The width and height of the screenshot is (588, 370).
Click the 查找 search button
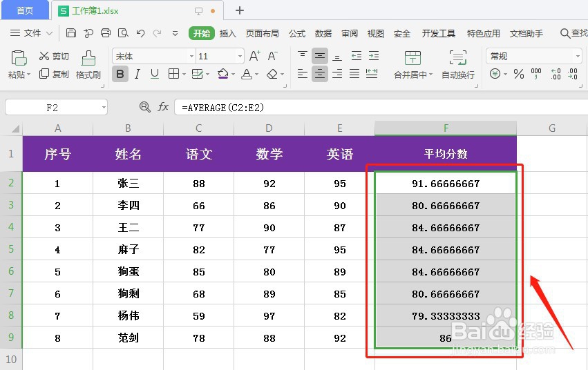[x=574, y=33]
